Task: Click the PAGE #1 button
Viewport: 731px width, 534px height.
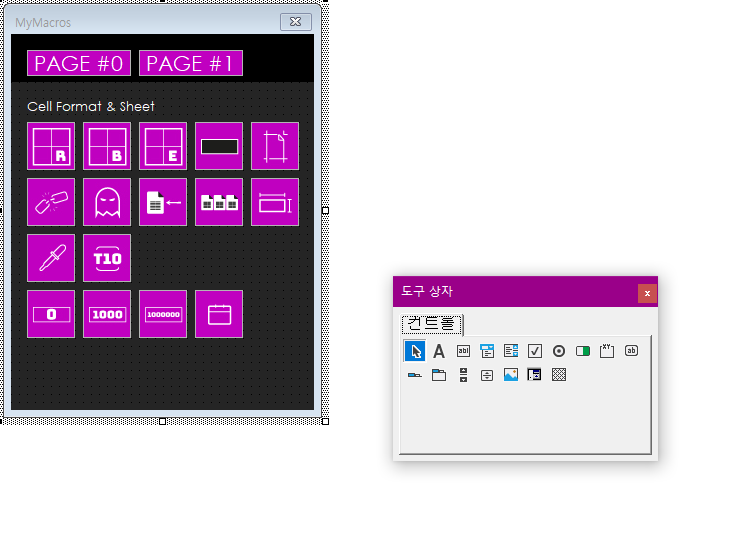Action: (x=191, y=63)
